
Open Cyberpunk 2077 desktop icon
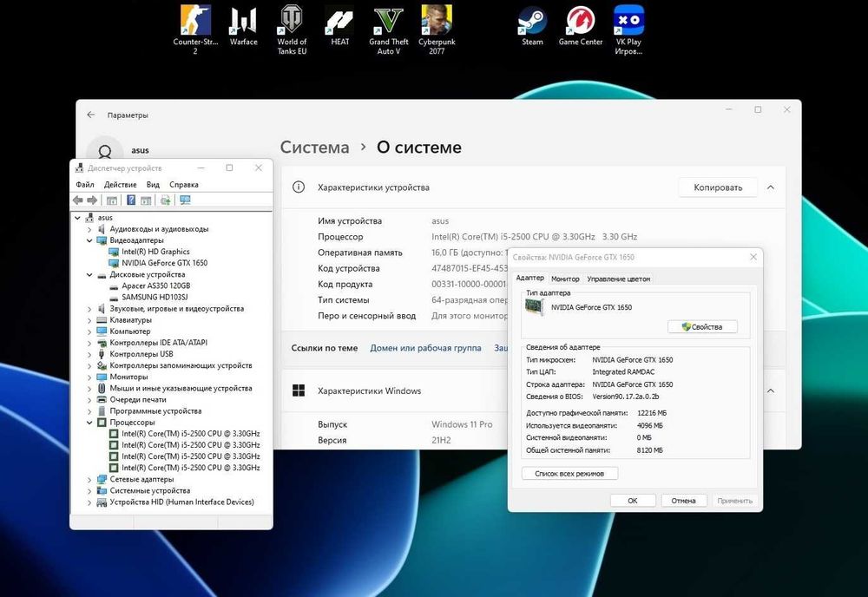pos(437,30)
